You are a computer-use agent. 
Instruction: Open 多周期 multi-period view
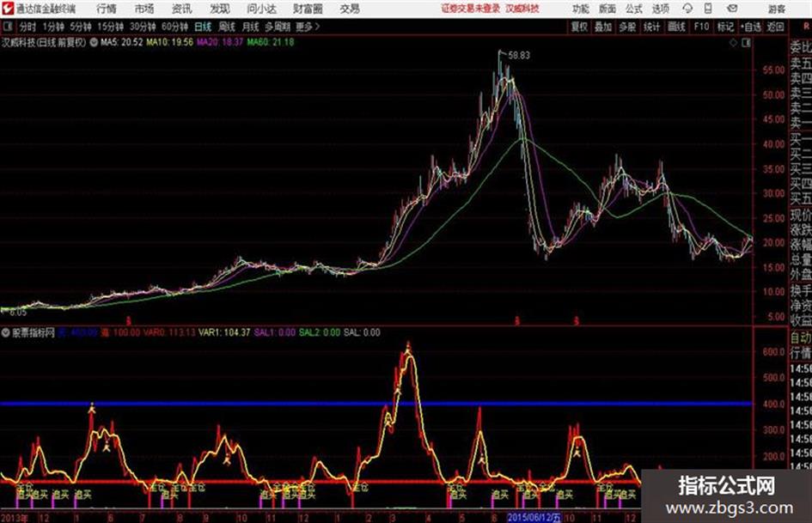tap(277, 27)
